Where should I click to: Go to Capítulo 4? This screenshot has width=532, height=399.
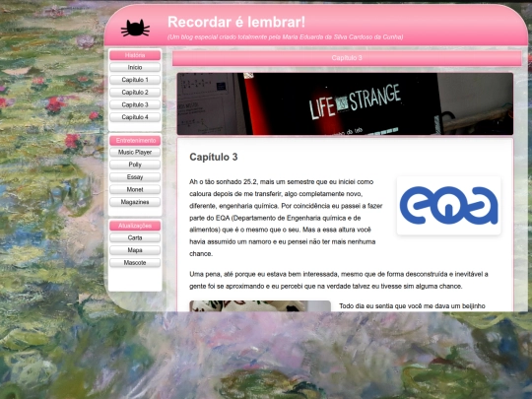[135, 117]
